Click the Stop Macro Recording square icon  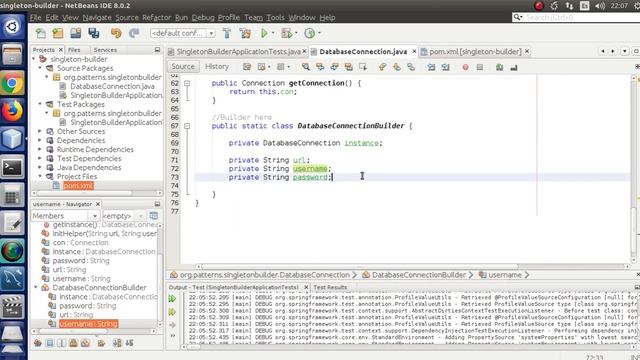pyautogui.click(x=480, y=67)
